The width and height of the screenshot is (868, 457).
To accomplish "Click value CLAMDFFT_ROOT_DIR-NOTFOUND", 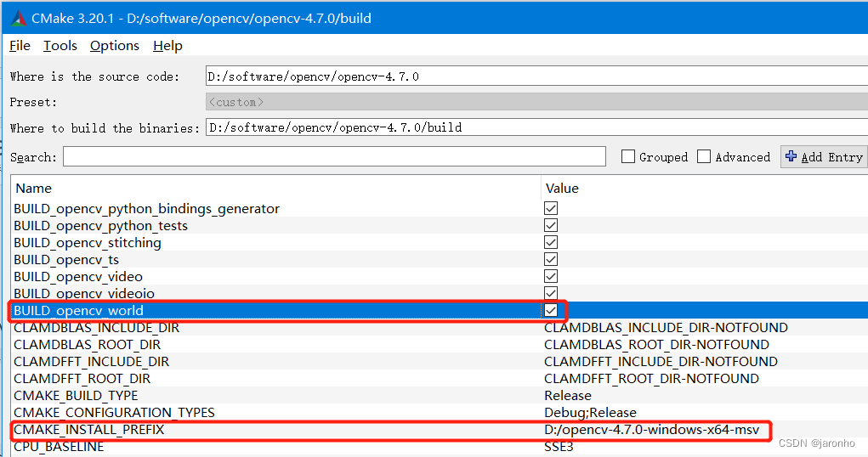I will click(651, 379).
